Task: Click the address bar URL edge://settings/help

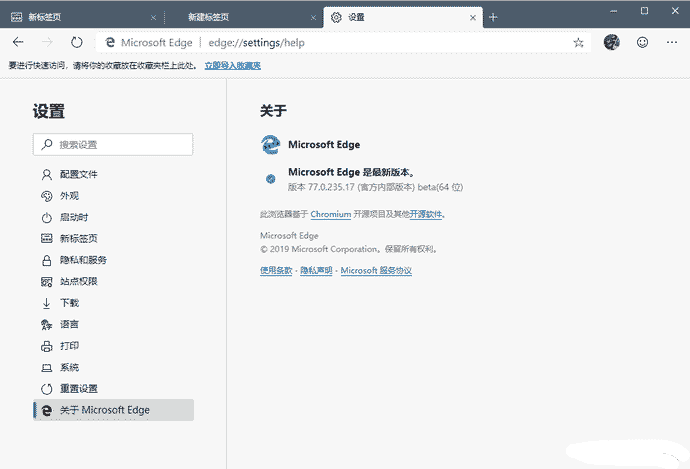Action: pos(257,43)
